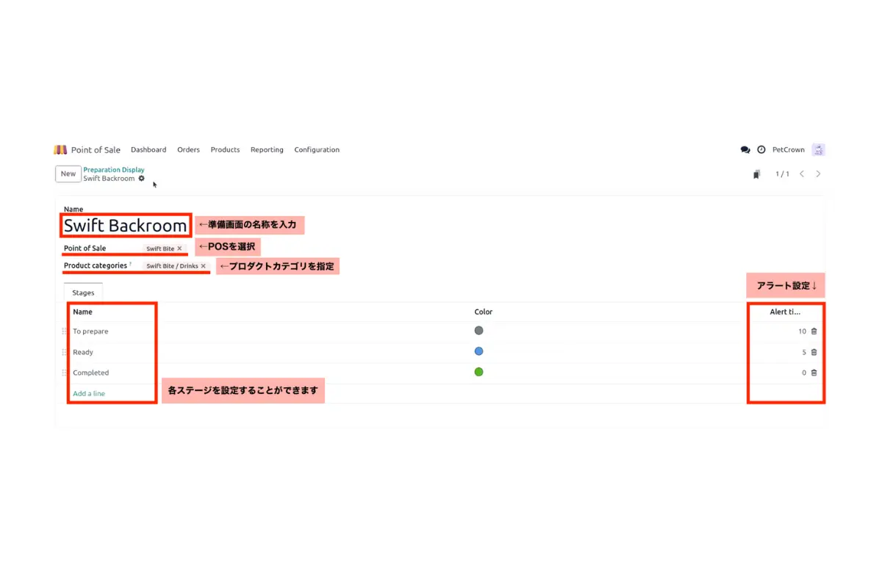Click the Swift Backroom name field
Screen dimensions: 882x588
click(126, 226)
